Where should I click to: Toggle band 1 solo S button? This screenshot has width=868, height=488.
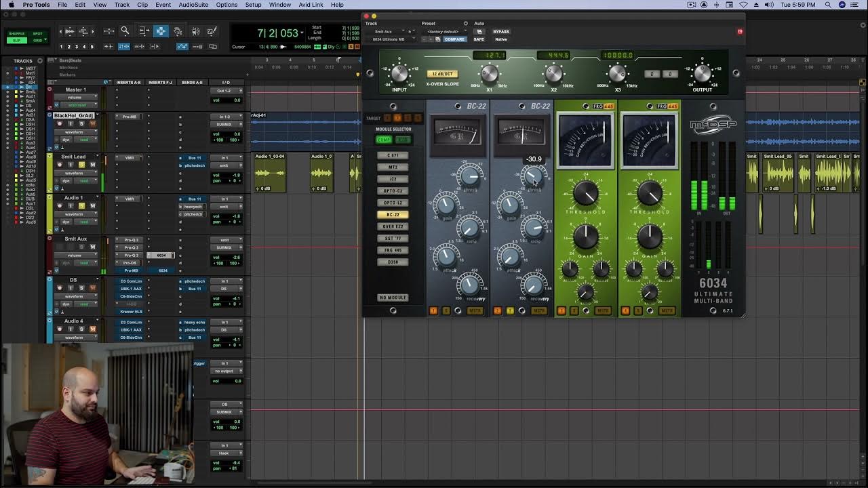pos(446,310)
